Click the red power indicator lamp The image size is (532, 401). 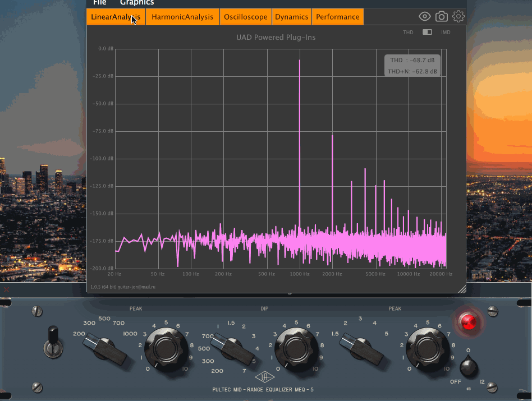click(468, 322)
